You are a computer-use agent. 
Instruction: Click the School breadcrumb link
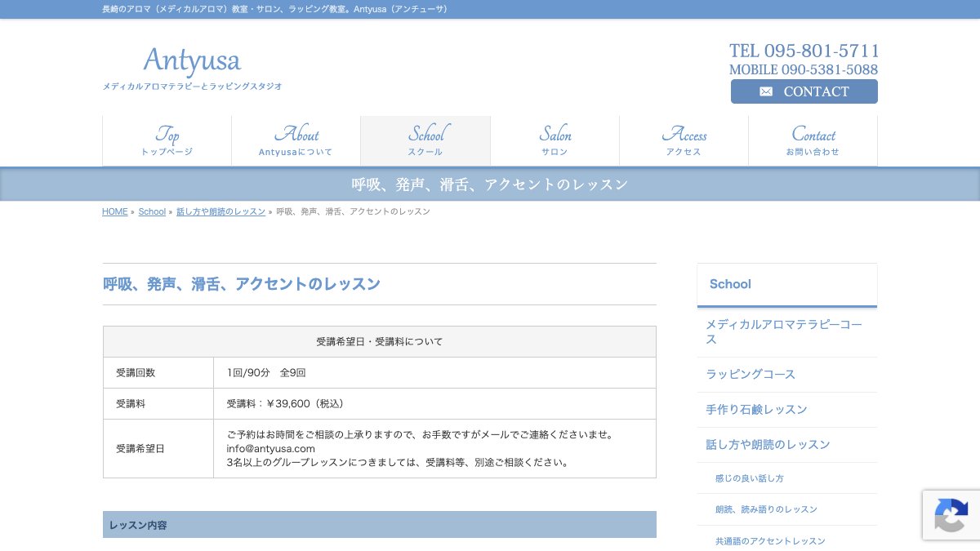pyautogui.click(x=152, y=211)
